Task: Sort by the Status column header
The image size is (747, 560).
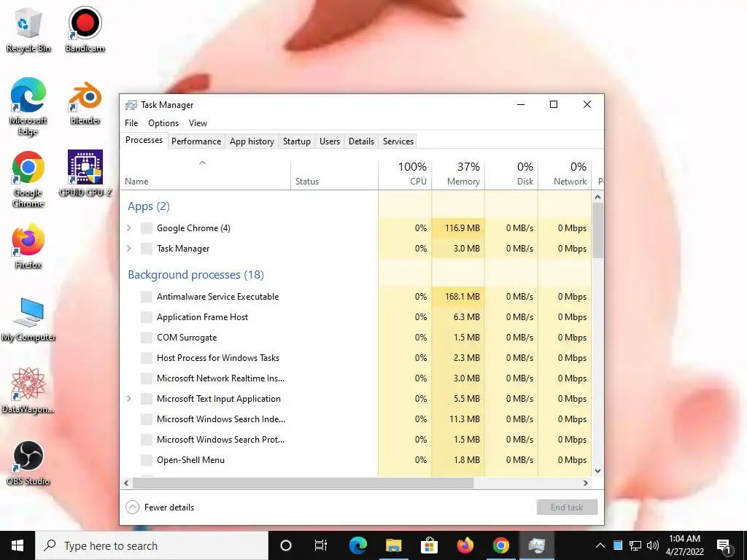Action: (x=334, y=174)
